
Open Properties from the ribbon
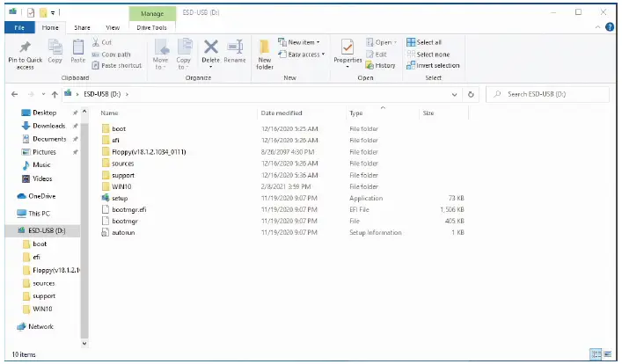(x=348, y=52)
